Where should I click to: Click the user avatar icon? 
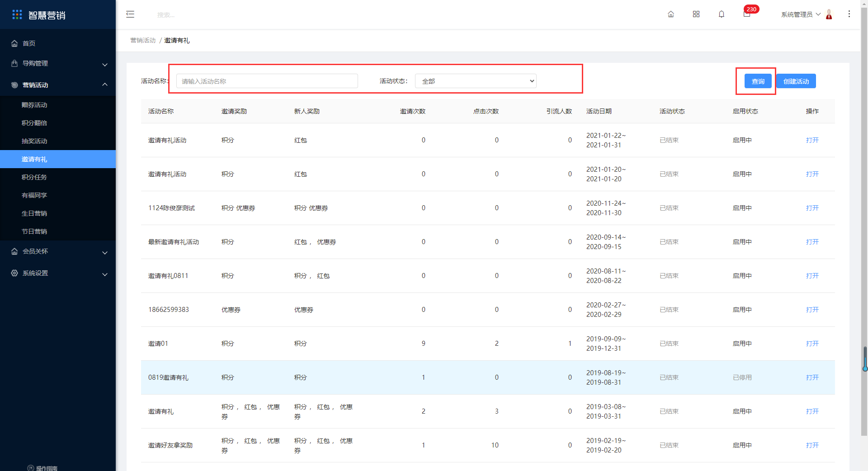[x=829, y=14]
